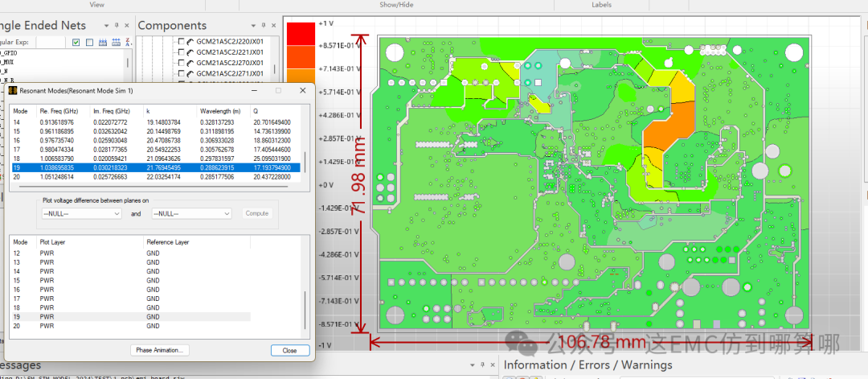Click the orange +7.143E-01 V legend swatch
This screenshot has height=379, width=868.
(x=301, y=75)
